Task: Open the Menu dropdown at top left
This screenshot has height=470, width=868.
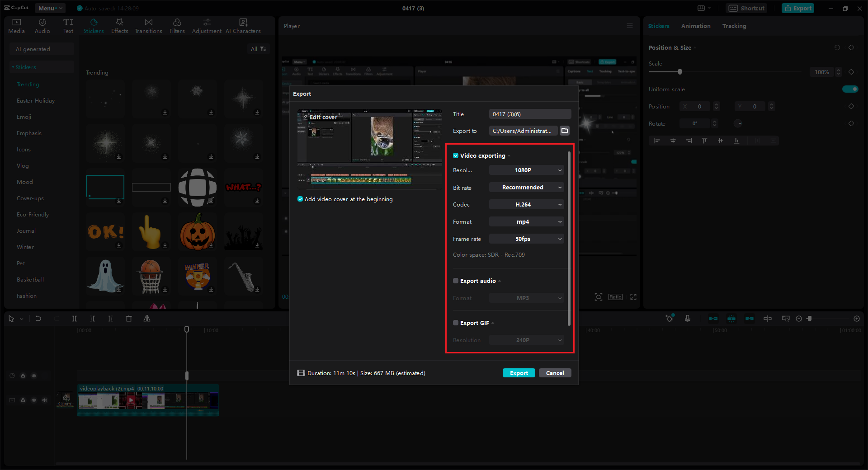Action: pos(50,8)
